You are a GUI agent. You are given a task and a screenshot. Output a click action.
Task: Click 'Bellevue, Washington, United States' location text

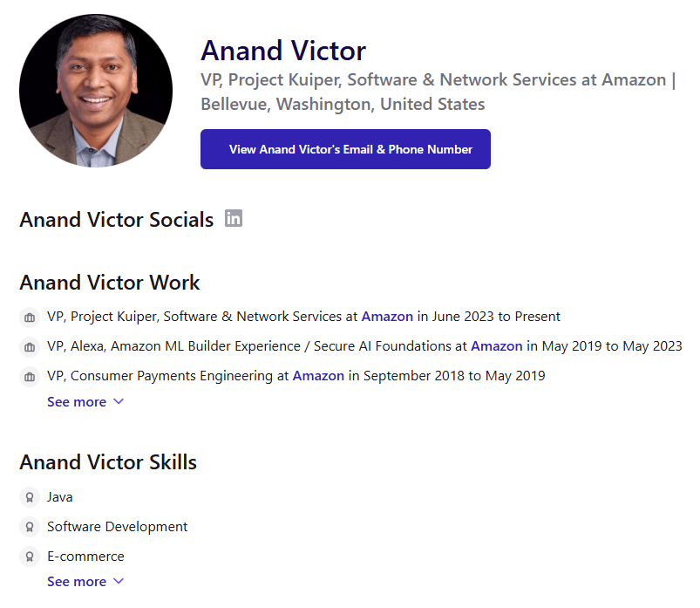point(343,104)
